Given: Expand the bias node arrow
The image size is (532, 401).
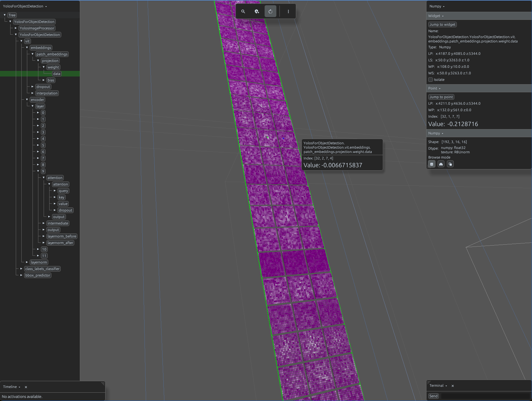Looking at the screenshot, I should click(x=44, y=80).
